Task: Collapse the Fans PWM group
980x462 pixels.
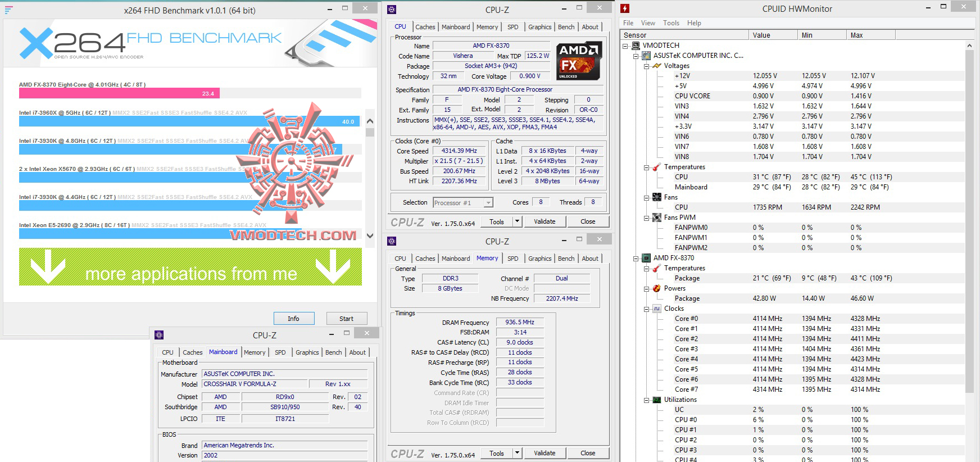Action: 646,218
